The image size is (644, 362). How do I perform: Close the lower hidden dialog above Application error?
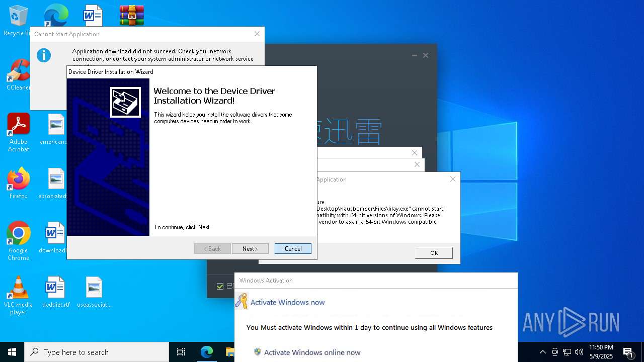[417, 164]
